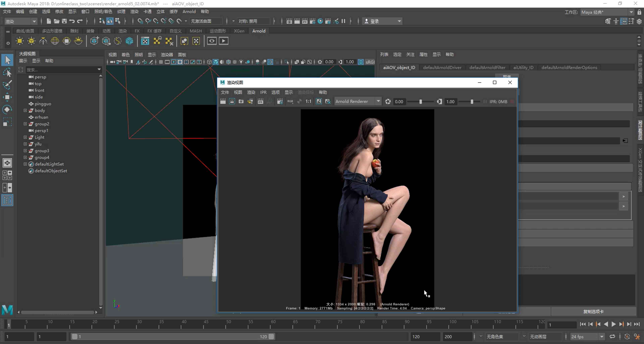
Task: Click defaultArnoldFilter tab
Action: (x=487, y=67)
